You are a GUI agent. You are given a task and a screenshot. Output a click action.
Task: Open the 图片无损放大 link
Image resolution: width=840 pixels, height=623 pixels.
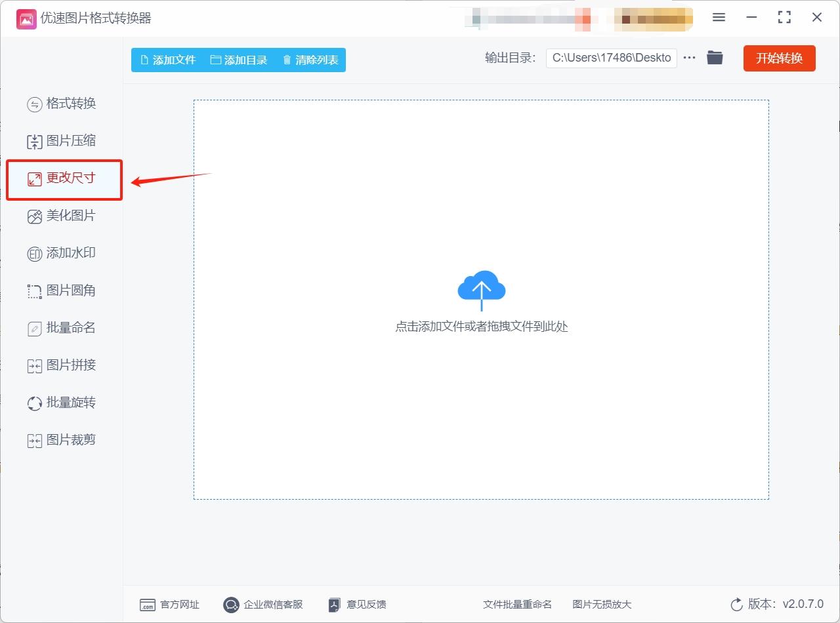602,605
